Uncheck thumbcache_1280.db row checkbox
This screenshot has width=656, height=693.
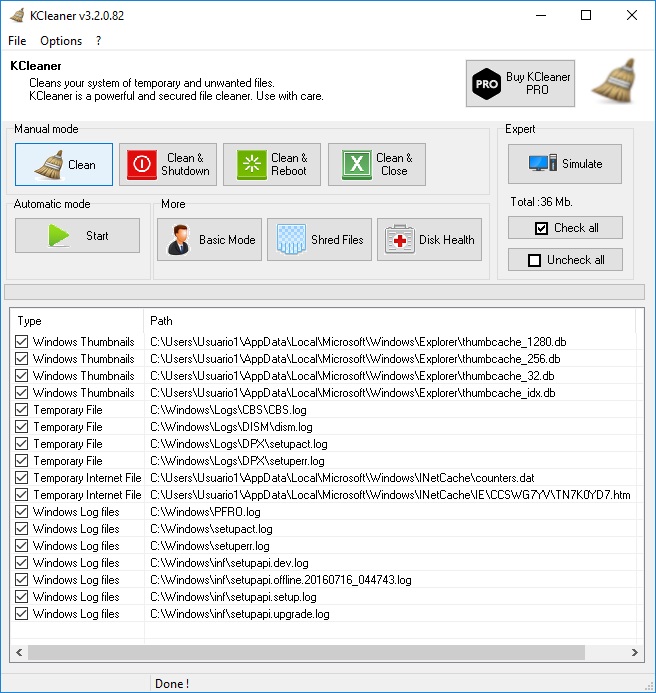(x=21, y=342)
